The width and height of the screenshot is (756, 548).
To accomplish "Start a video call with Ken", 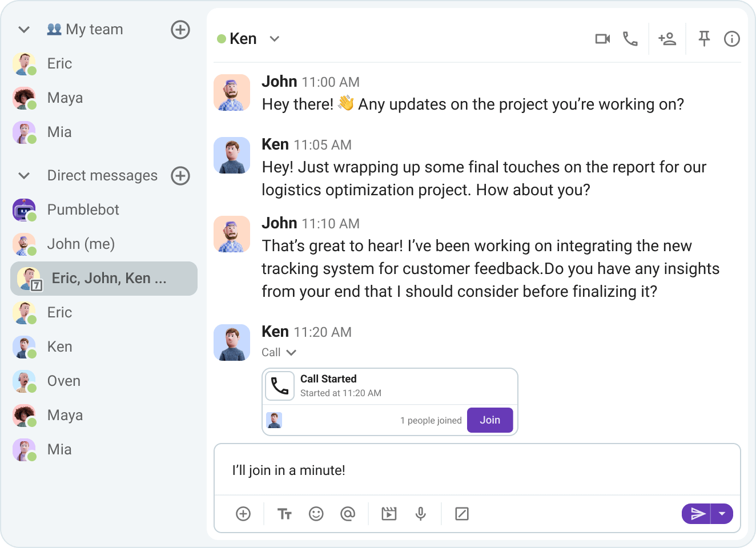I will 602,39.
